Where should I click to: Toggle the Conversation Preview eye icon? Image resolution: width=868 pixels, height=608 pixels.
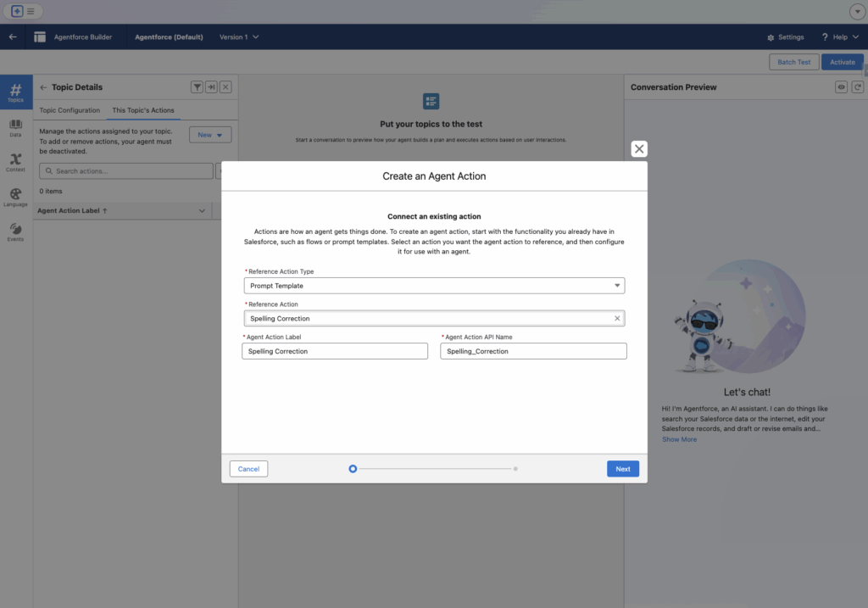842,87
